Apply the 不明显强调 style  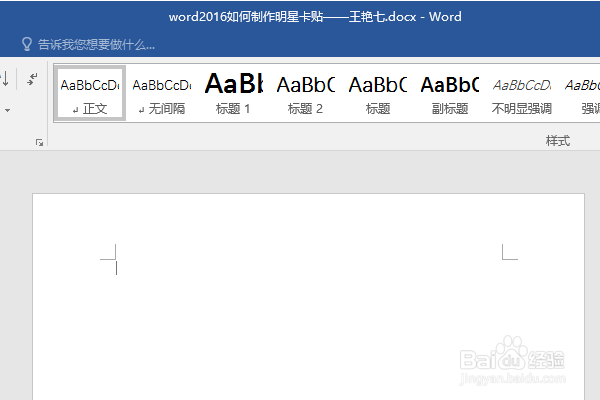(x=522, y=93)
